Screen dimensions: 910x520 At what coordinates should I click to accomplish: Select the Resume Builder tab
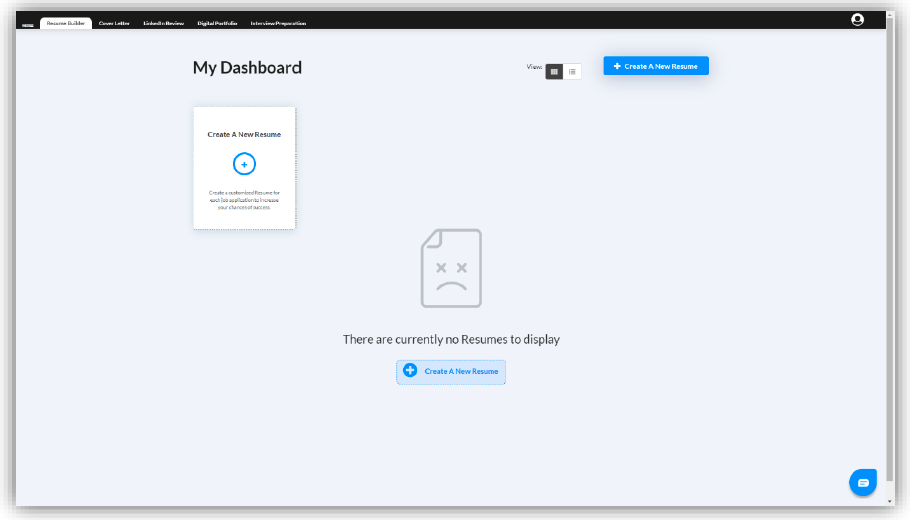(65, 23)
